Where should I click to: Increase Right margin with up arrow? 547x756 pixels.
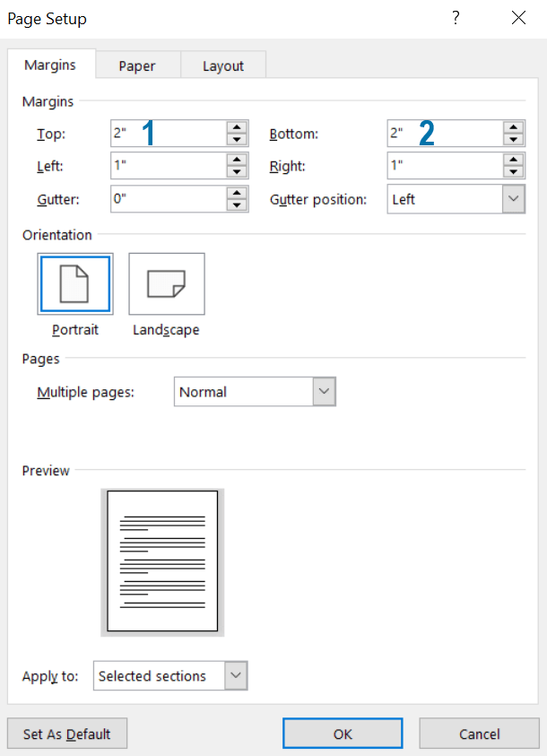513,161
